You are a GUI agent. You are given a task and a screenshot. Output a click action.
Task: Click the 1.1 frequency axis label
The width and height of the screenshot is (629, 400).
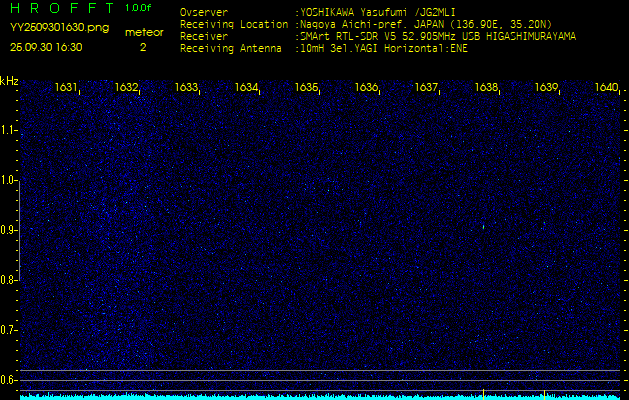click(9, 130)
